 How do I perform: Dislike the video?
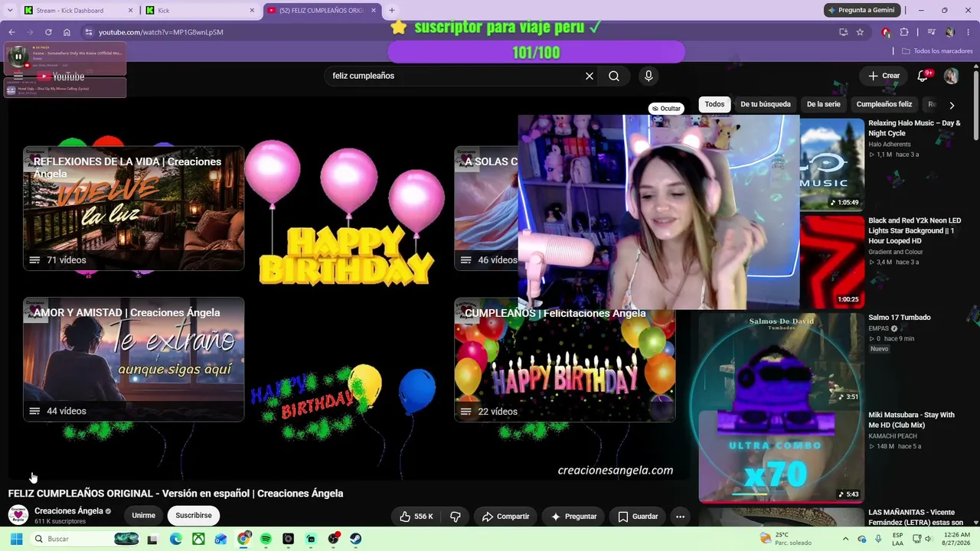[x=456, y=517]
